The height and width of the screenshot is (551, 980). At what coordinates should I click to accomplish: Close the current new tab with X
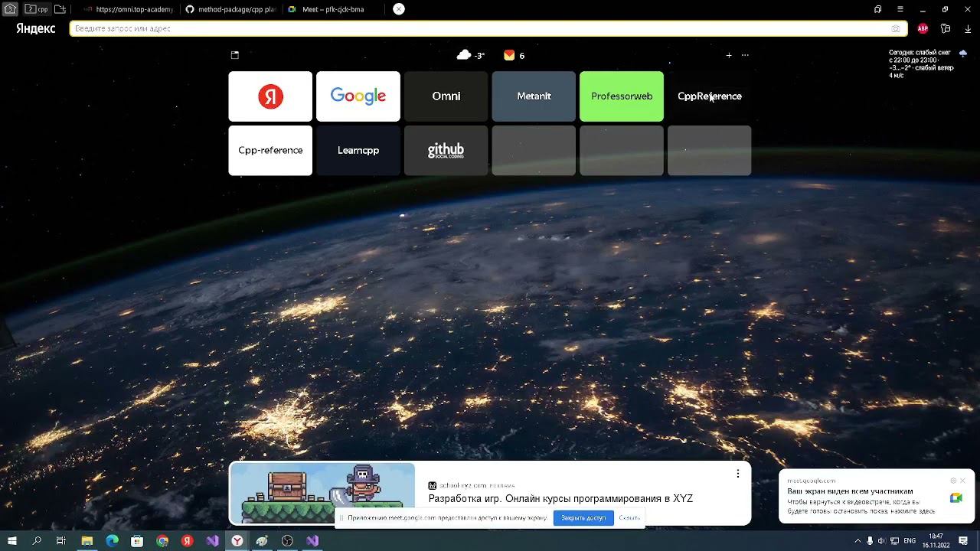399,9
